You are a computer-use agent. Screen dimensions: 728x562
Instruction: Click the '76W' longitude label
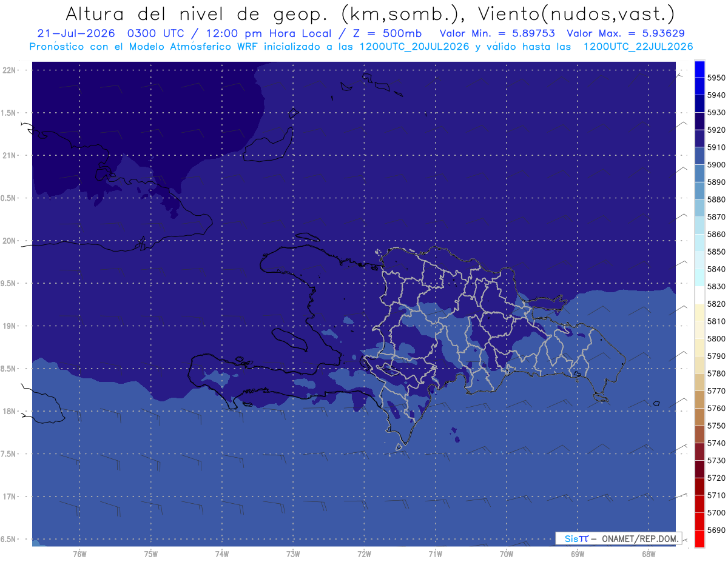[x=79, y=554]
